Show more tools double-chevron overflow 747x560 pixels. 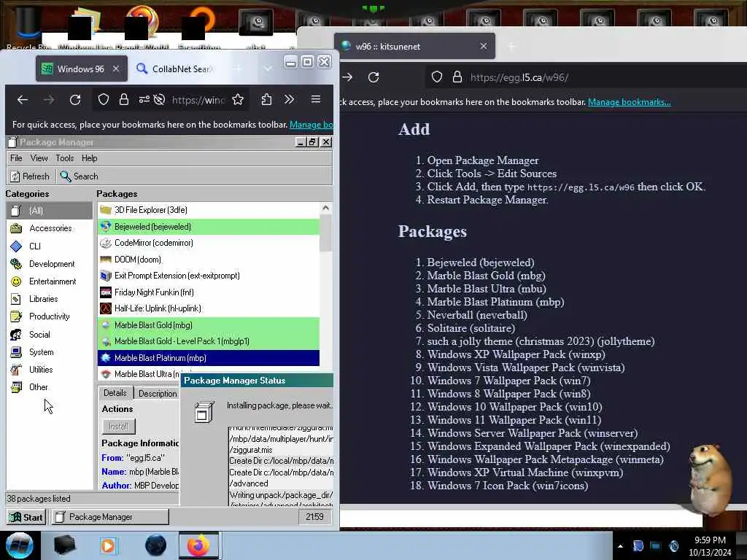289,99
